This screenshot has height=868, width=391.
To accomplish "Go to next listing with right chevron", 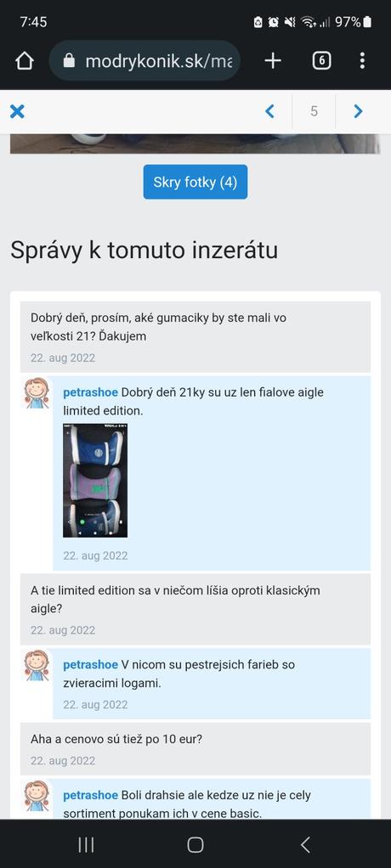I will 359,112.
